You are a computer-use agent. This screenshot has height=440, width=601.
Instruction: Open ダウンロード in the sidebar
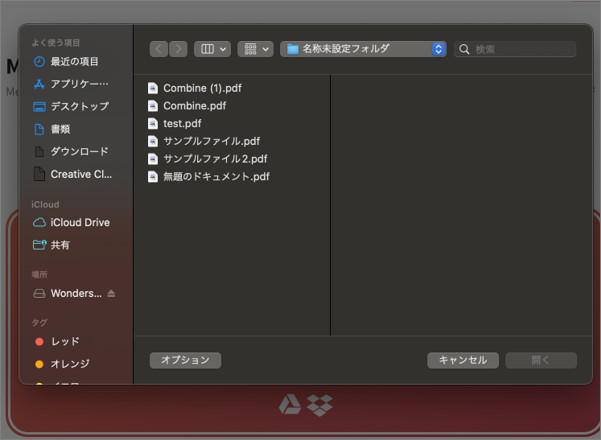tap(71, 151)
